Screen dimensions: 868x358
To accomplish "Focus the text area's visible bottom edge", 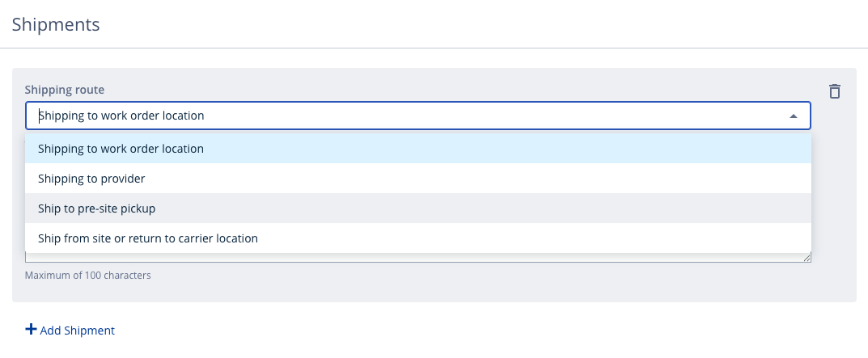I will pyautogui.click(x=404, y=259).
